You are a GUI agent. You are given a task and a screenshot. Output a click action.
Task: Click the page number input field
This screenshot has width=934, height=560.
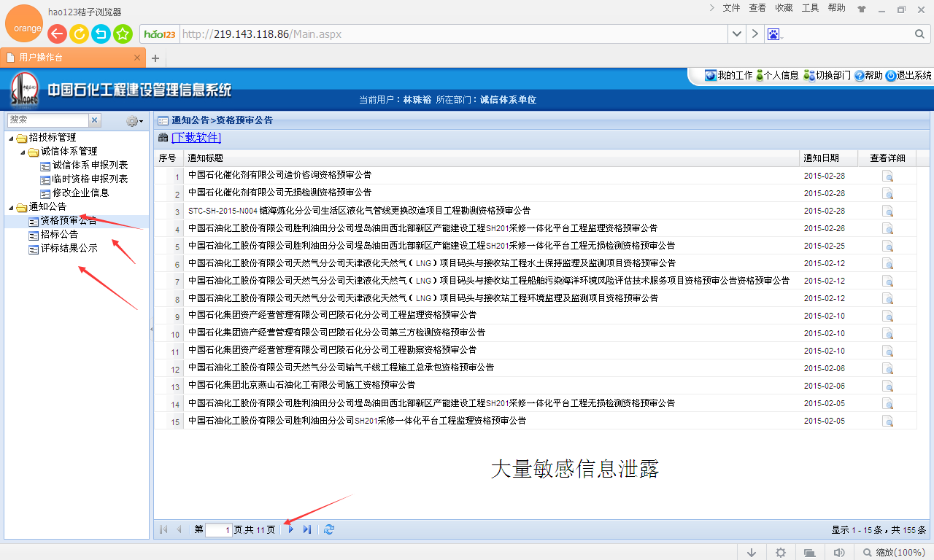[x=219, y=530]
